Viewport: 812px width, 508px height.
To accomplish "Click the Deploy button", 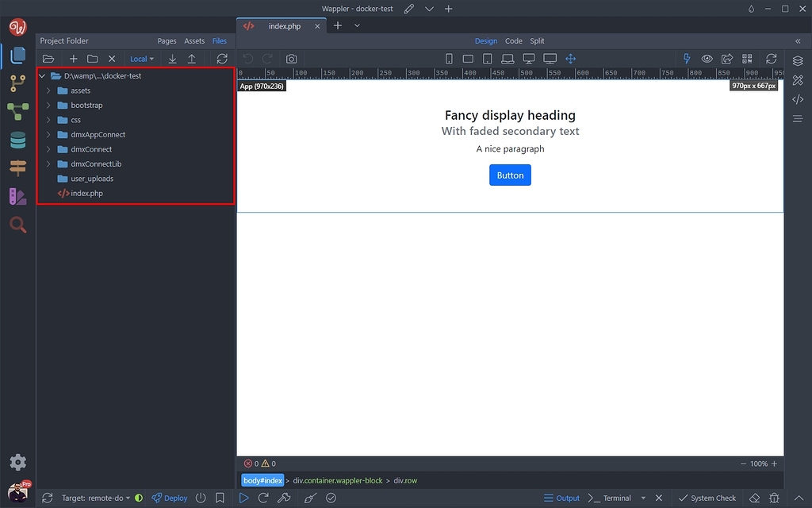I will 170,498.
